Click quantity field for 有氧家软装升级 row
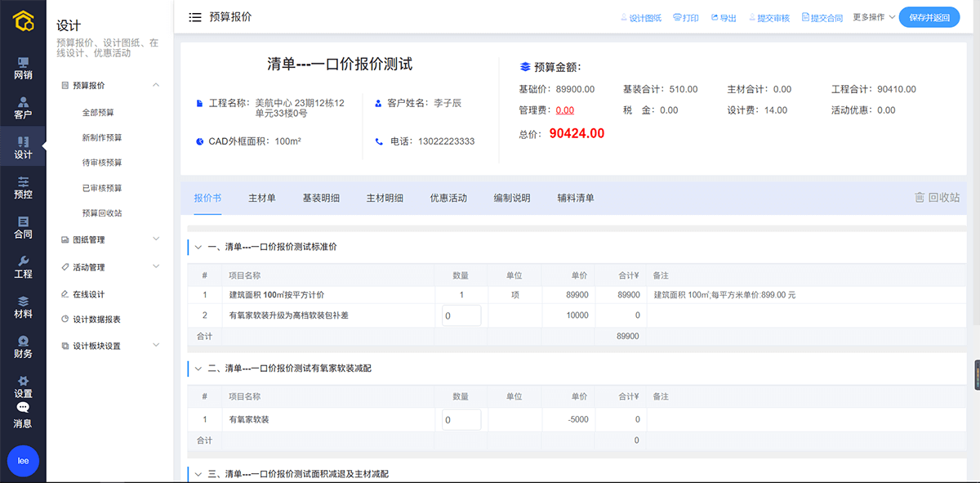Screen dimensions: 980x483 click(461, 315)
